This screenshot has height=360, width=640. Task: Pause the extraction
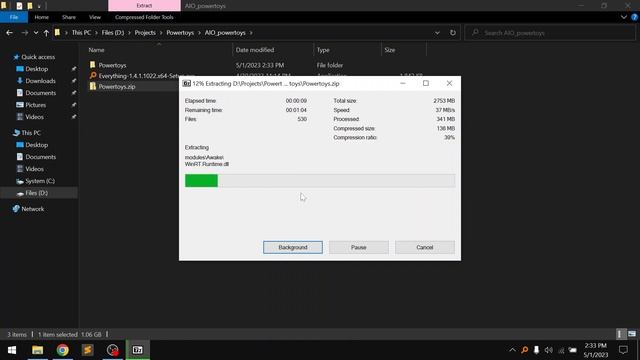click(x=358, y=247)
